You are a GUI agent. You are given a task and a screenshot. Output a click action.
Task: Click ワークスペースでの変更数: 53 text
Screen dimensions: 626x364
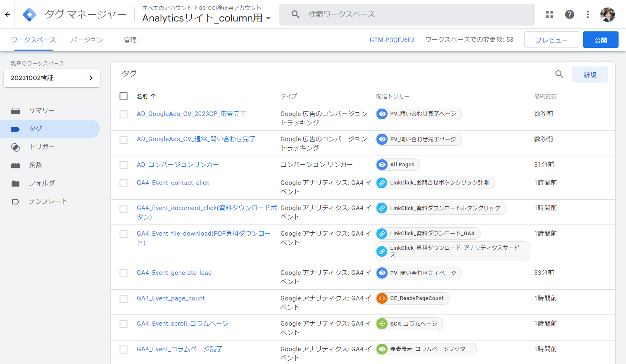[x=469, y=40]
